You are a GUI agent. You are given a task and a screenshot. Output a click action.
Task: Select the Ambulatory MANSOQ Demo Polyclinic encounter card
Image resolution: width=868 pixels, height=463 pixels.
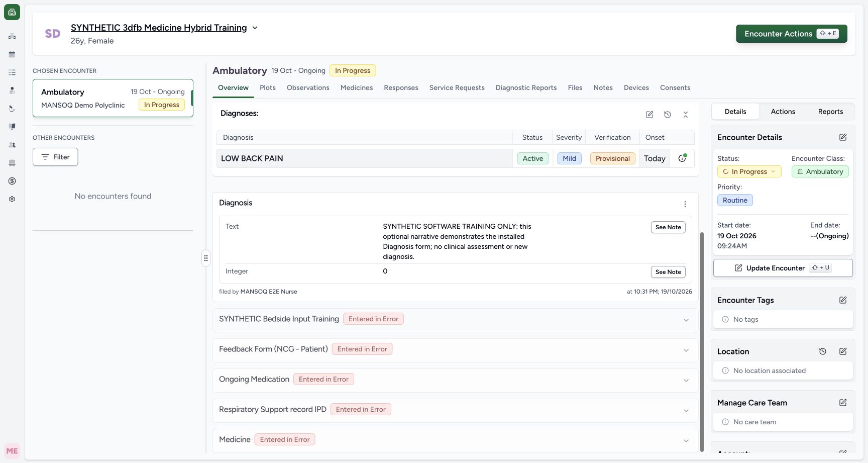113,98
